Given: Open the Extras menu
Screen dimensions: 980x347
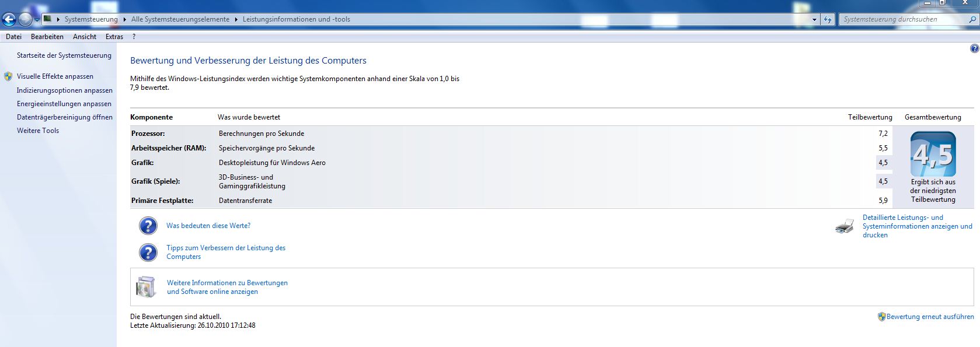Looking at the screenshot, I should pyautogui.click(x=114, y=37).
